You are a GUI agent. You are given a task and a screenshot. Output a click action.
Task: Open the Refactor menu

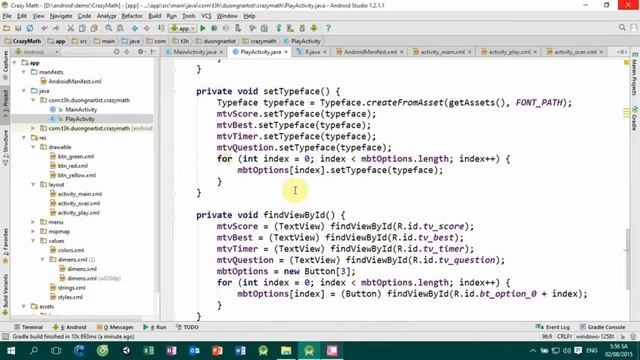132,16
